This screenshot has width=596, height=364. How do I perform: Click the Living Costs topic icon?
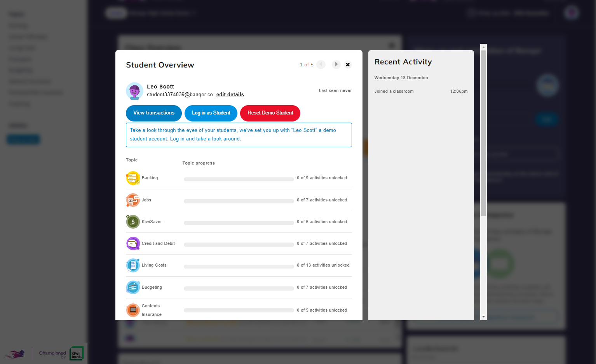coord(133,265)
